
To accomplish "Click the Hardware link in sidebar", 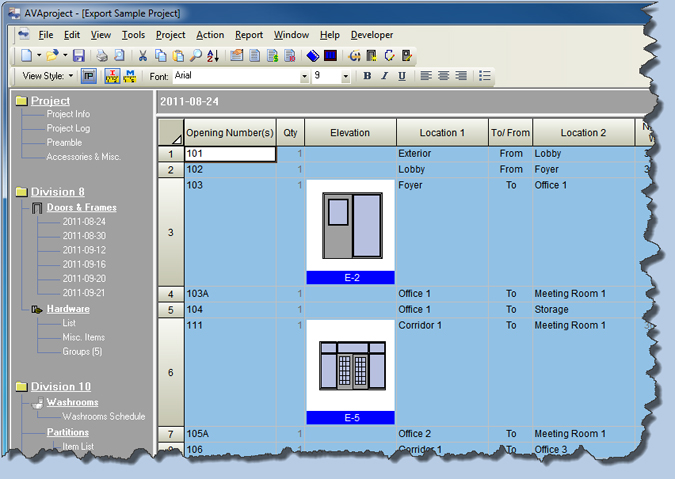I will 68,309.
